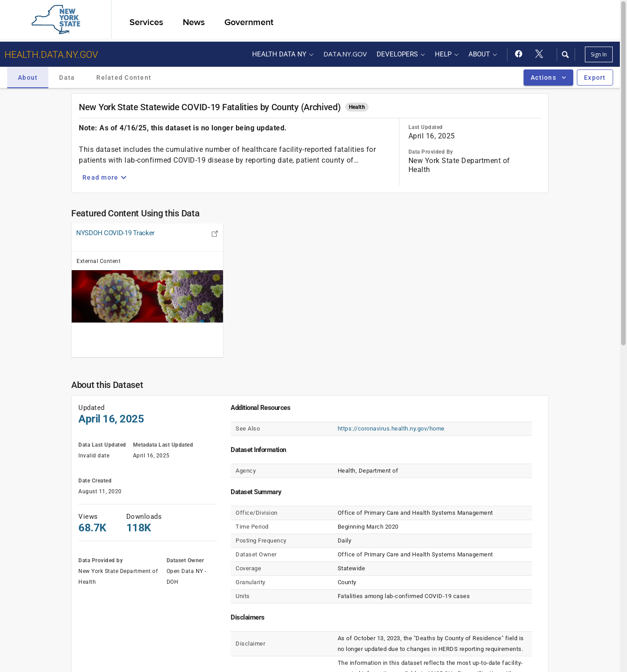Open the coronavirus.health.ny.gov link
Screen dimensions: 627x672
pos(391,429)
